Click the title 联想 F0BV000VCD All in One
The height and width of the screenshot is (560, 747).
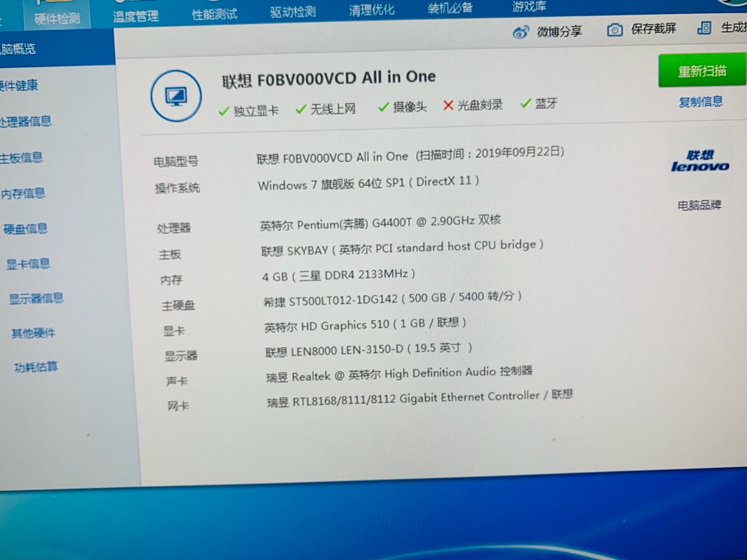point(329,79)
